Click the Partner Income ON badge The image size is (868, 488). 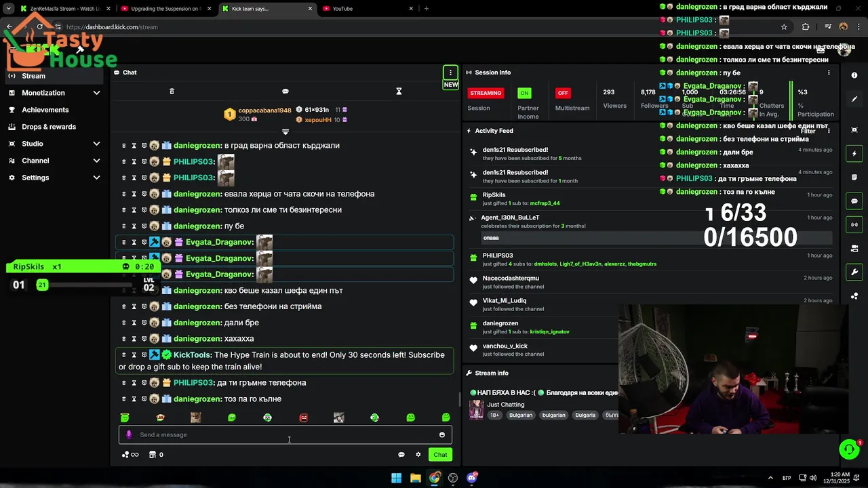tap(524, 93)
